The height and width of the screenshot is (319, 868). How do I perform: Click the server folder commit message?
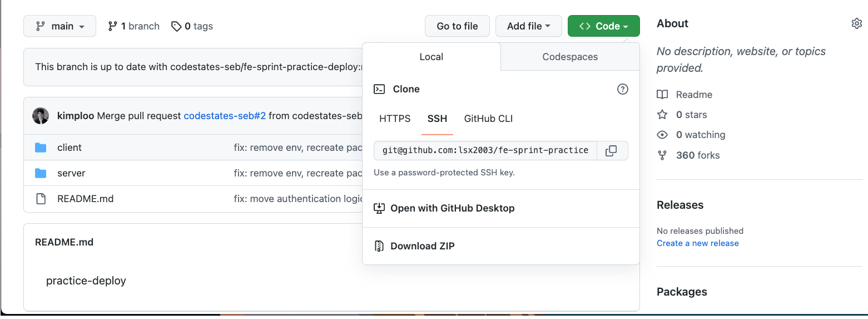click(x=298, y=173)
